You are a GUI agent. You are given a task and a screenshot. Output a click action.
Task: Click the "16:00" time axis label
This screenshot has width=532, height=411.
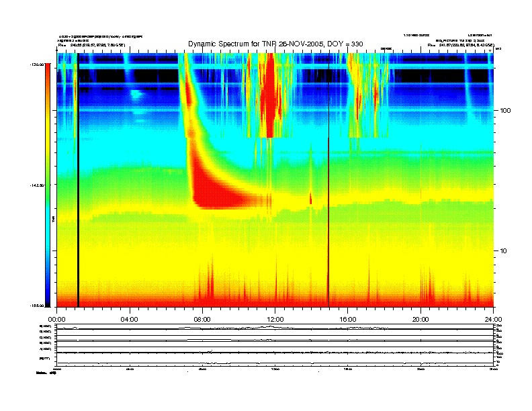(348, 320)
